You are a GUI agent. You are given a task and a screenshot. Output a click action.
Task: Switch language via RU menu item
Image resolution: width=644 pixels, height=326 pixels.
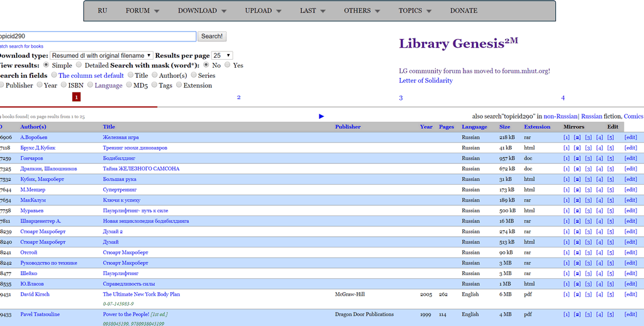click(x=103, y=11)
